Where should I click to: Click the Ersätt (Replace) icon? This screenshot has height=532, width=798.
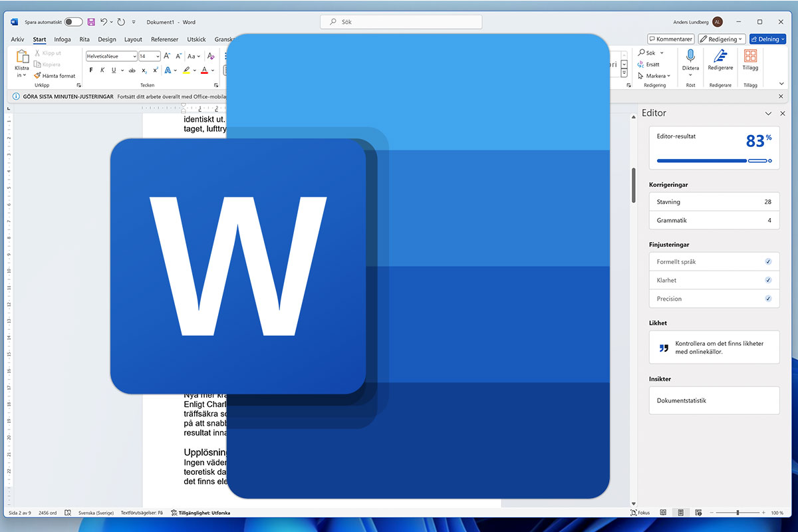click(x=641, y=65)
